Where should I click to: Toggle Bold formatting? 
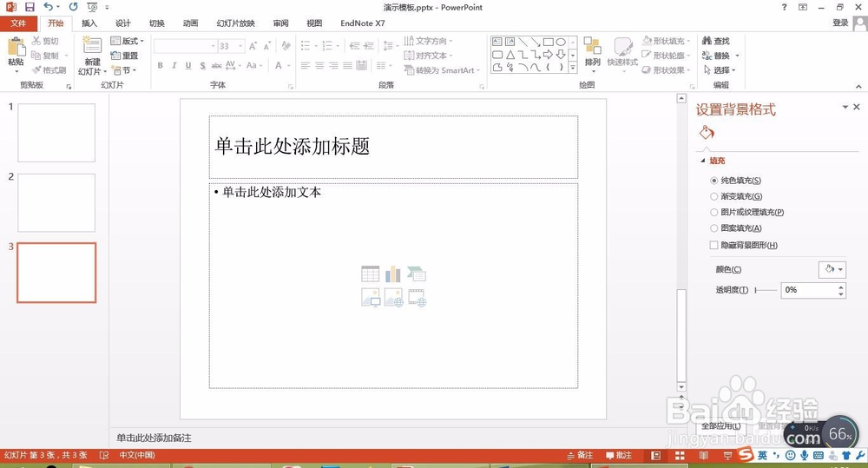pos(160,65)
